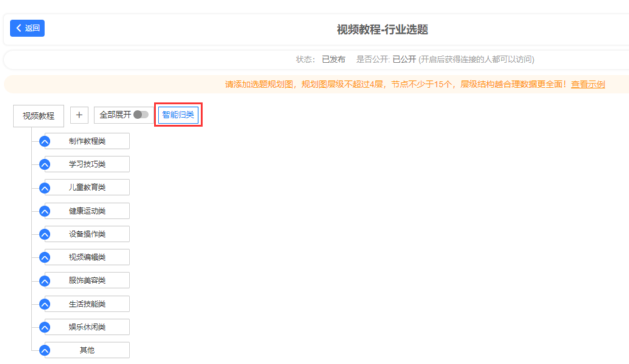Collapse the 儿童教育类 branch
Image resolution: width=629 pixels, height=364 pixels.
pos(44,187)
